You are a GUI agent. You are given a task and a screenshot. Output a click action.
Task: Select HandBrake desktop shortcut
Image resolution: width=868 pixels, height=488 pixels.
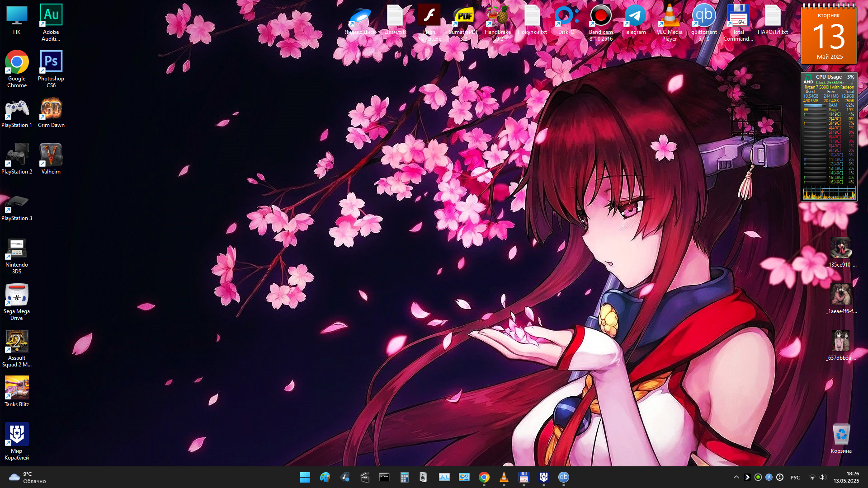[498, 23]
